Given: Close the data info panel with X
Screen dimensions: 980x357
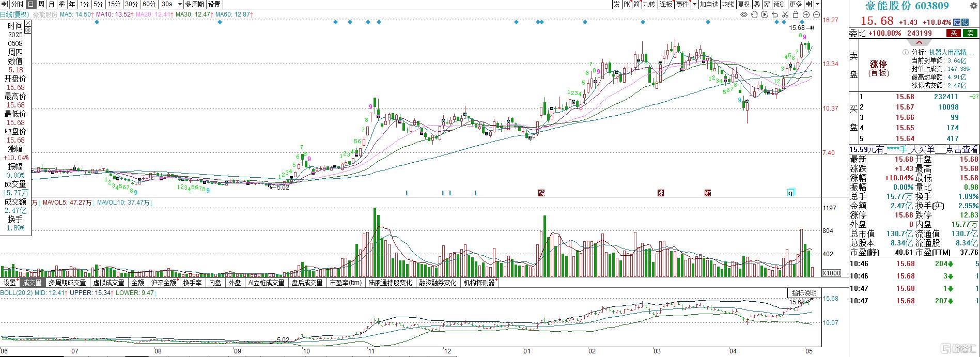Looking at the screenshot, I should pyautogui.click(x=28, y=23).
